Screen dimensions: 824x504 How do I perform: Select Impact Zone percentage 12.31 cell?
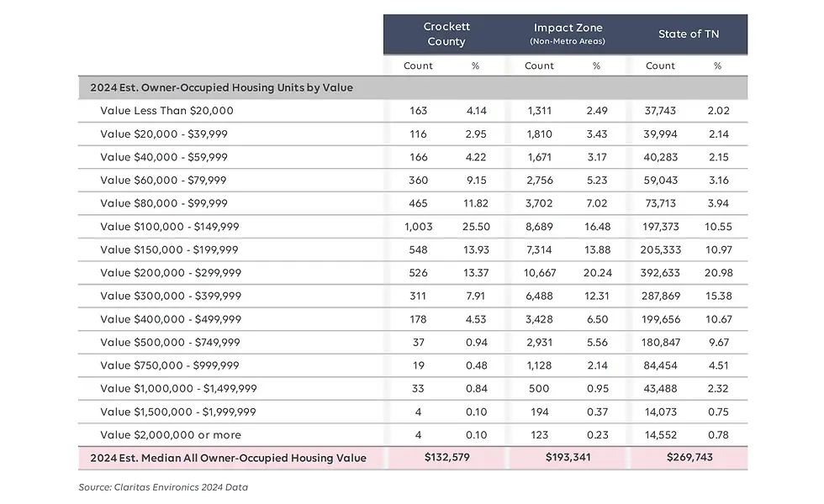[x=597, y=296]
